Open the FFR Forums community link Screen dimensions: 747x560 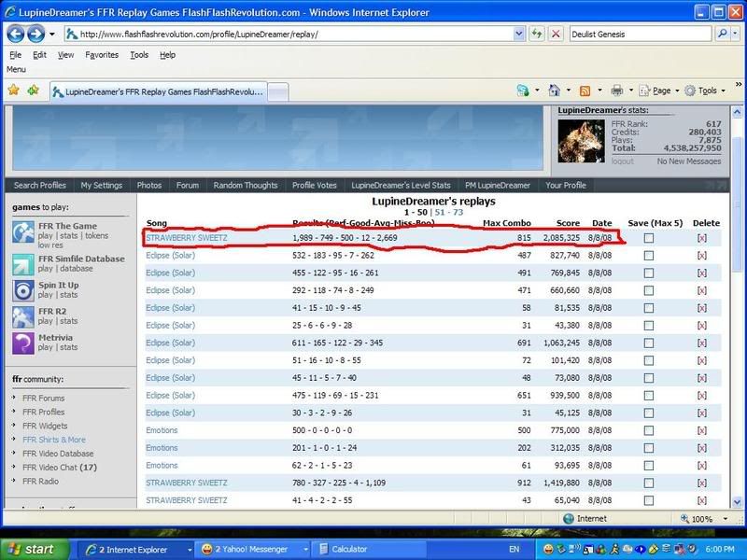click(x=44, y=398)
